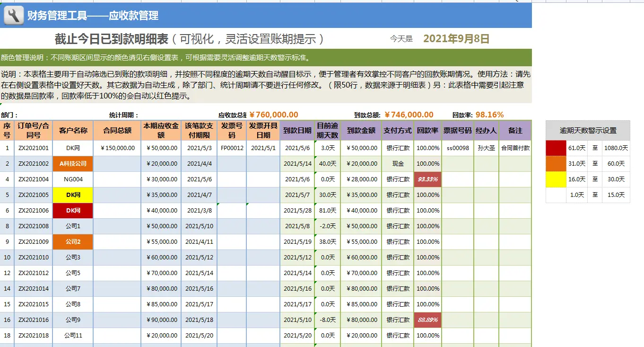Click the 票据号码 cell ss00098
The height and width of the screenshot is (347, 644).
point(457,148)
